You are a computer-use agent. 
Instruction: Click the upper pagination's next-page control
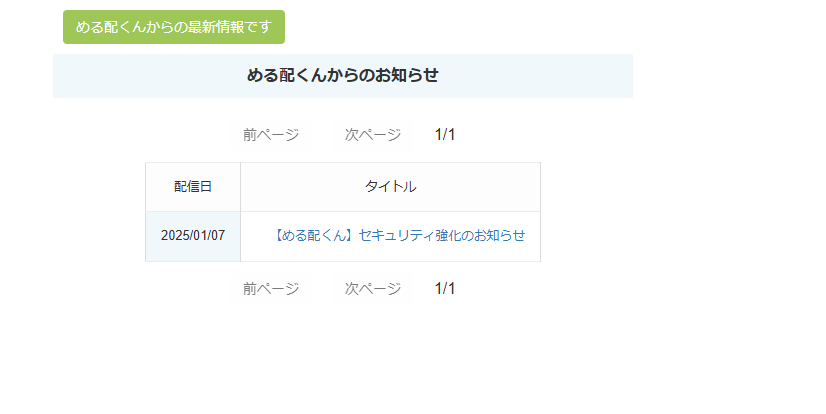click(x=373, y=135)
